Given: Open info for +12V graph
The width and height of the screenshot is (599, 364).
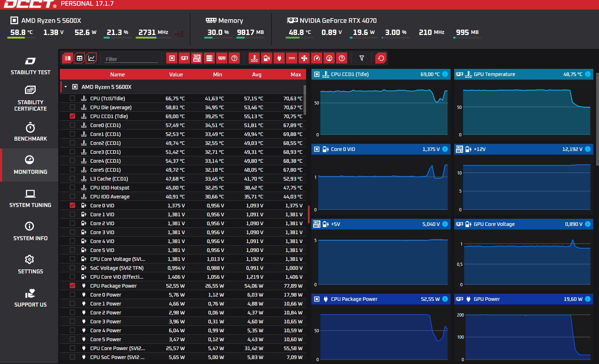Looking at the screenshot, I should [x=588, y=149].
